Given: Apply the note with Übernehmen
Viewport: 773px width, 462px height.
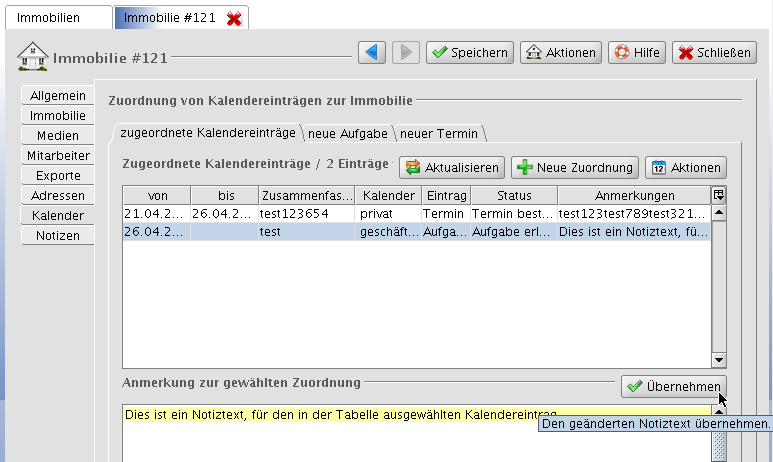Looking at the screenshot, I should point(672,386).
